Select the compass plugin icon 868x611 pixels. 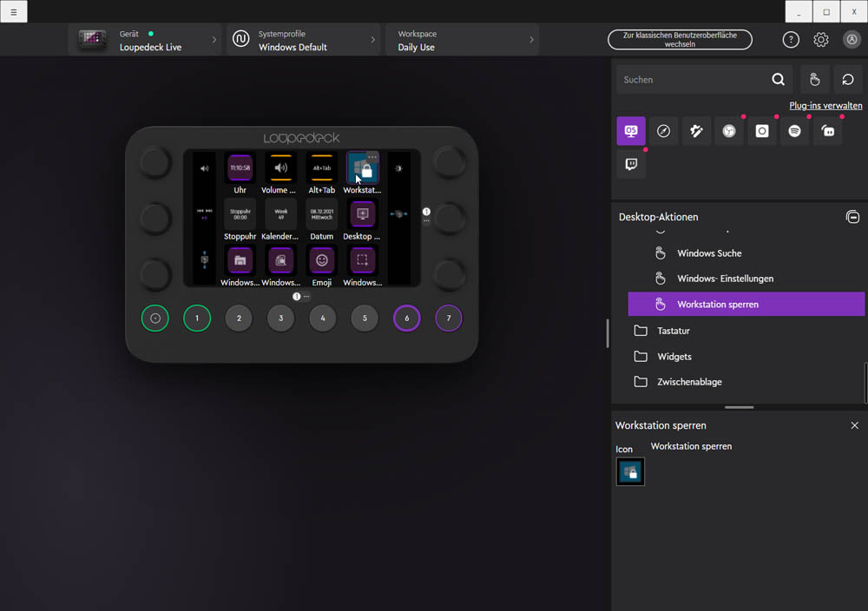click(x=663, y=131)
